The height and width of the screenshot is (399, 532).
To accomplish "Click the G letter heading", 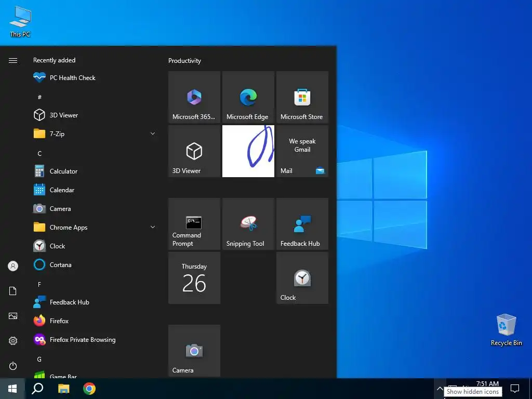I will pos(39,359).
